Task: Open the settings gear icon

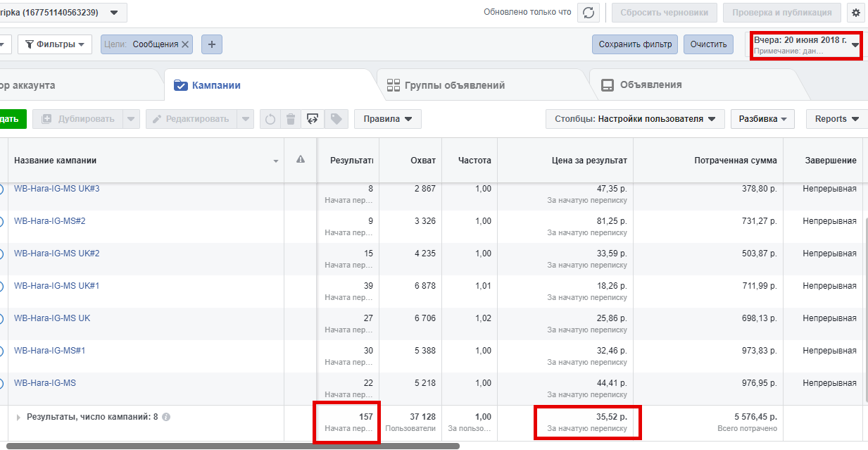Action: [x=856, y=13]
